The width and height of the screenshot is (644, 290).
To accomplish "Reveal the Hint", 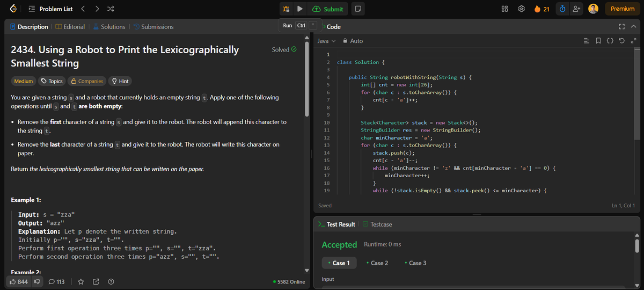I will [x=120, y=81].
